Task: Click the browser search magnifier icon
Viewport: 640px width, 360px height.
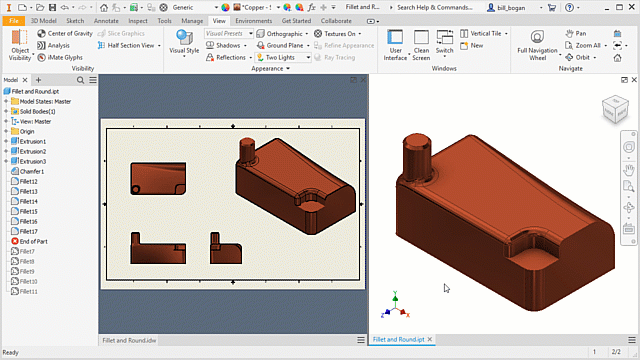Action: click(x=80, y=80)
